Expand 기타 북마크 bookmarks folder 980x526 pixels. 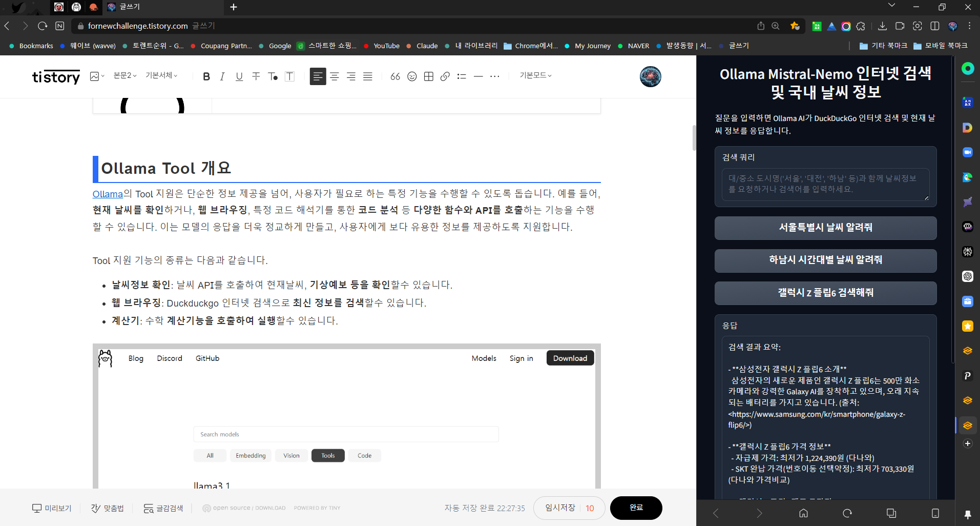(884, 46)
